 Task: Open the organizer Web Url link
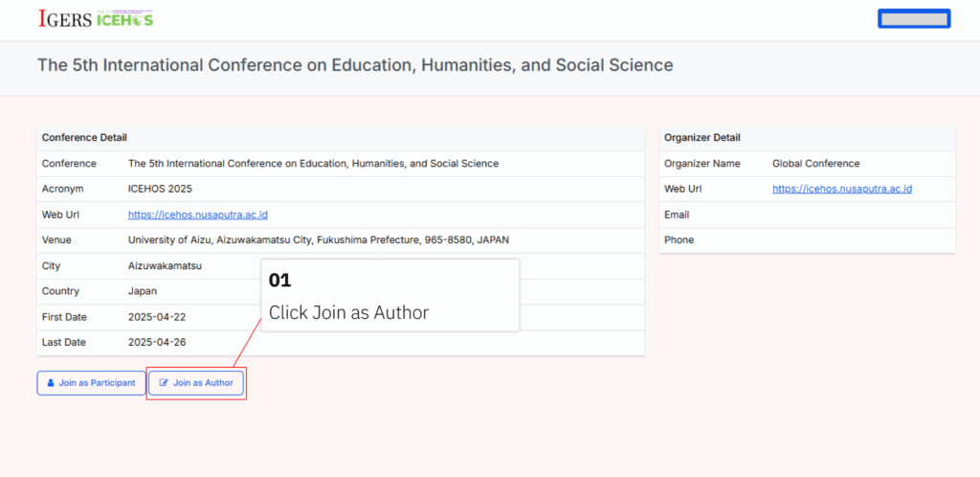tap(841, 189)
